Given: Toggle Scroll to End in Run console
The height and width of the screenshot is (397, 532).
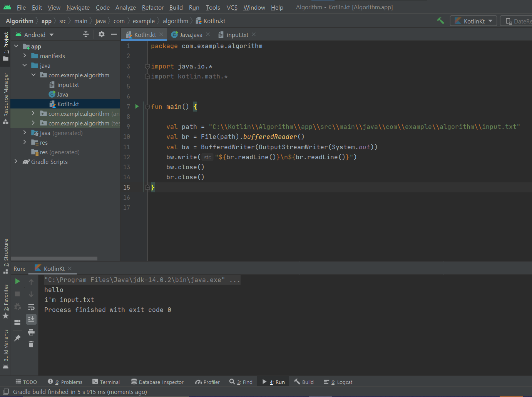Looking at the screenshot, I should (x=31, y=319).
